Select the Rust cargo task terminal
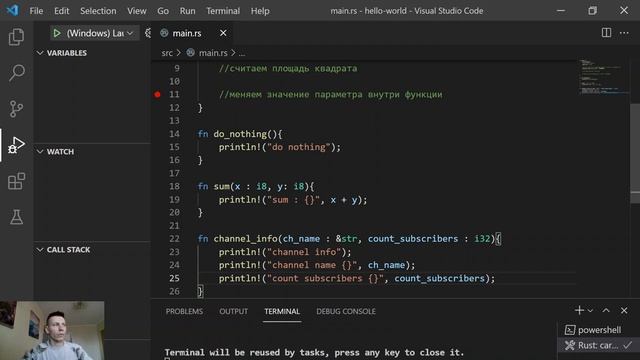Screen dimensions: 640x360 pos(598,345)
